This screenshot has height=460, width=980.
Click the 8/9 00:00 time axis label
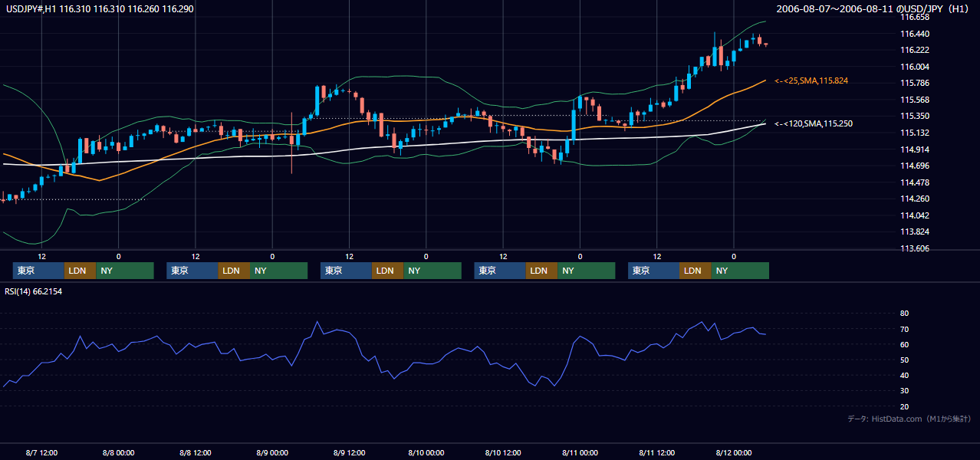[x=272, y=452]
